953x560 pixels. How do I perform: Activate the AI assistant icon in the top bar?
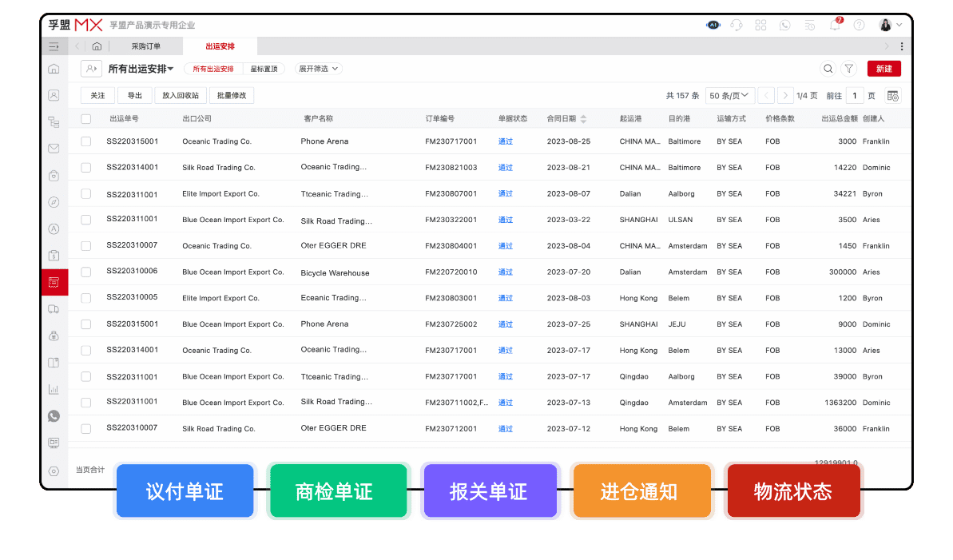point(713,25)
